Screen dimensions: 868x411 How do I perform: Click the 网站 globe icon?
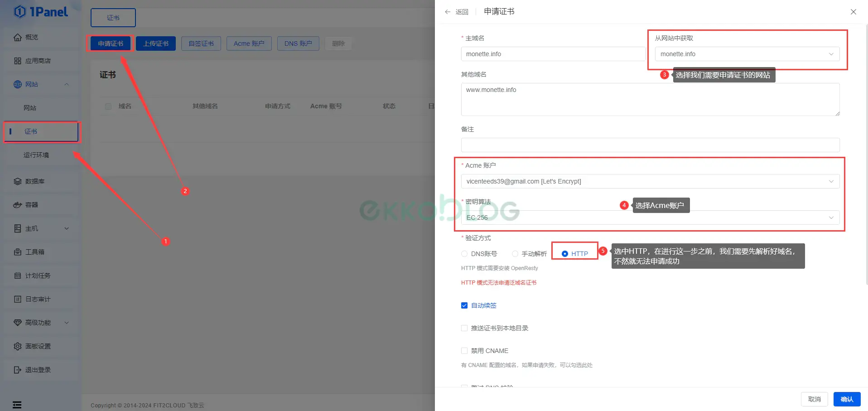[18, 84]
